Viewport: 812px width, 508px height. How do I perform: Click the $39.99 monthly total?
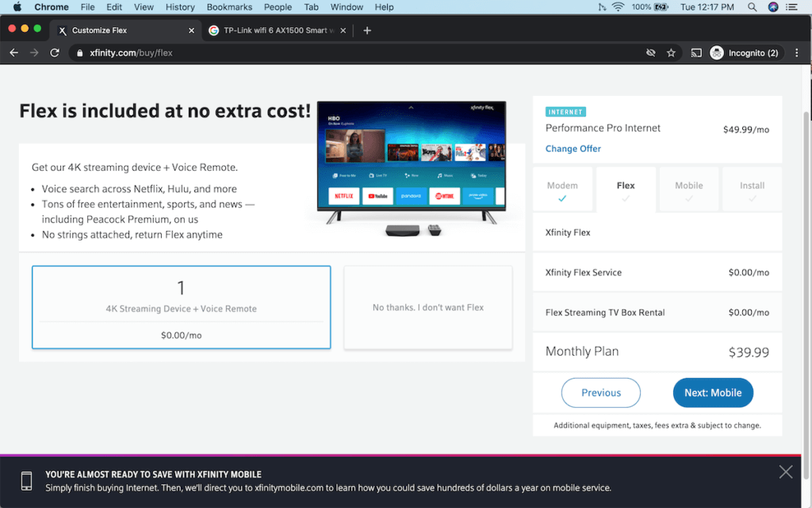pos(749,352)
